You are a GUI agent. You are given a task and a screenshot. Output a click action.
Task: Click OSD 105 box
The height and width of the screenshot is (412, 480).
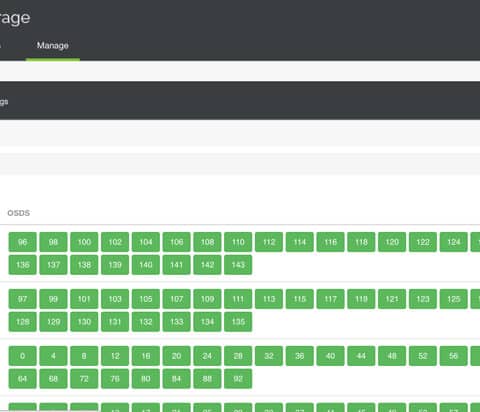146,299
